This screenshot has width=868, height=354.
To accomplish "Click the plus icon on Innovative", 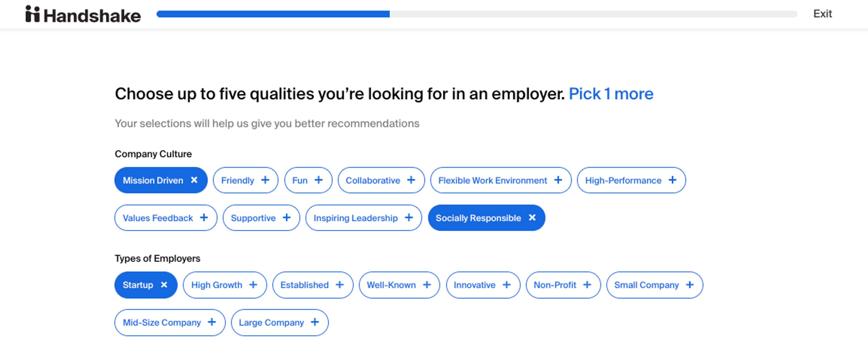I will [506, 285].
